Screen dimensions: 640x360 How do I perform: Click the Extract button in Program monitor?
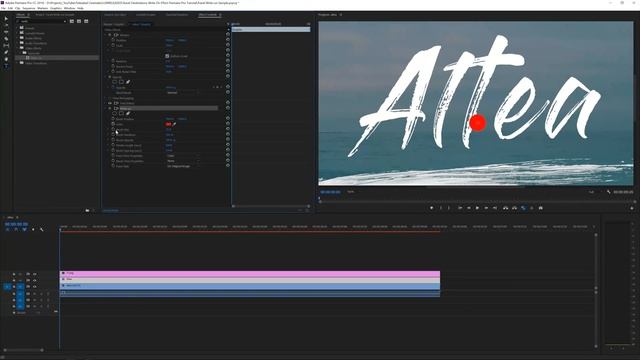(514, 208)
